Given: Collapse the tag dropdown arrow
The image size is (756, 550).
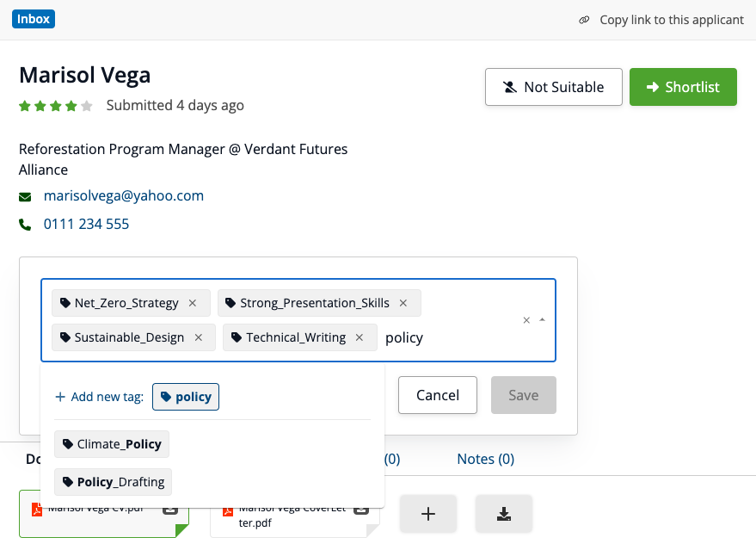Looking at the screenshot, I should click(x=542, y=320).
